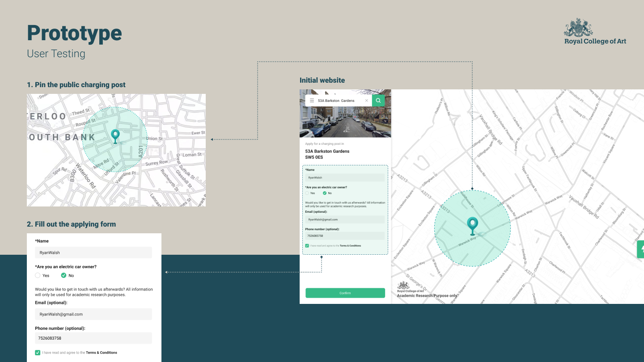The image size is (644, 362).
Task: Select No radio in the enlarged form
Action: (64, 275)
